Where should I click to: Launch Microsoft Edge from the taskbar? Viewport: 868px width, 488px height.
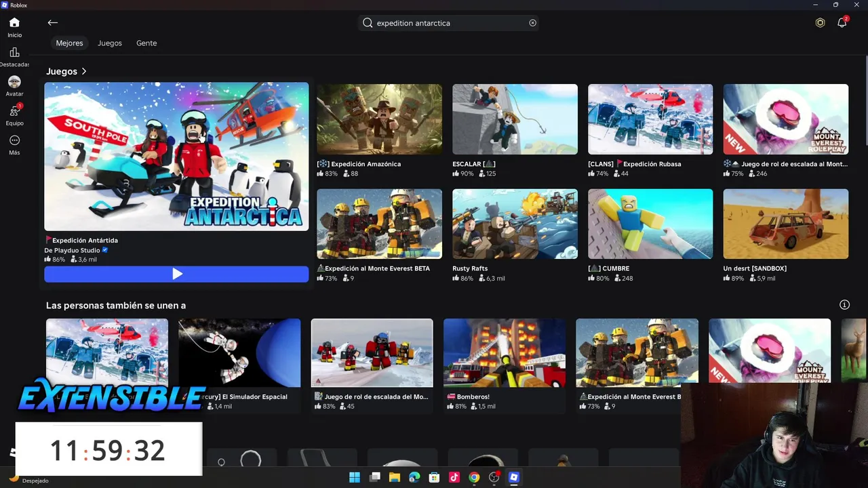414,477
